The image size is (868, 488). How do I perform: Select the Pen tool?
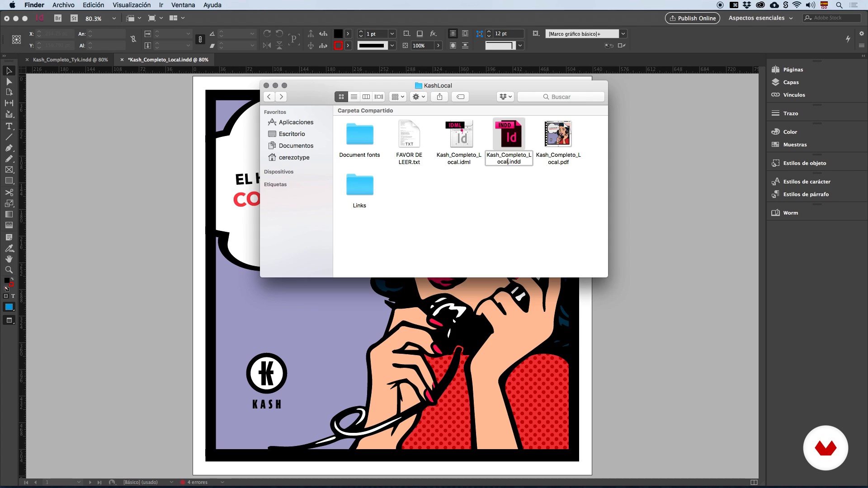pyautogui.click(x=9, y=148)
